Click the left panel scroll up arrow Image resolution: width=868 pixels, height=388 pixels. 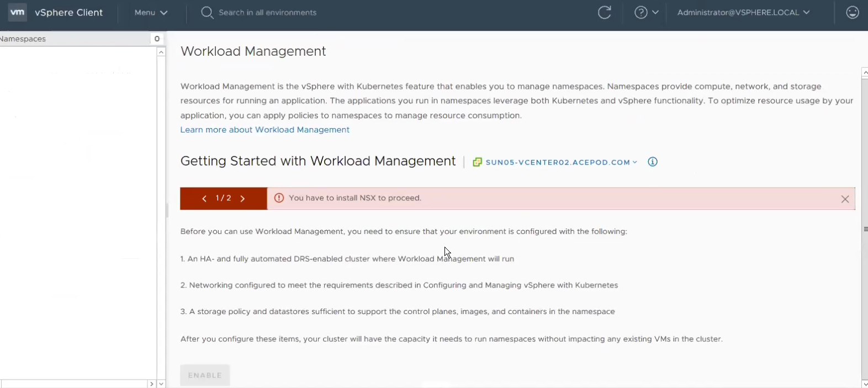pos(161,52)
